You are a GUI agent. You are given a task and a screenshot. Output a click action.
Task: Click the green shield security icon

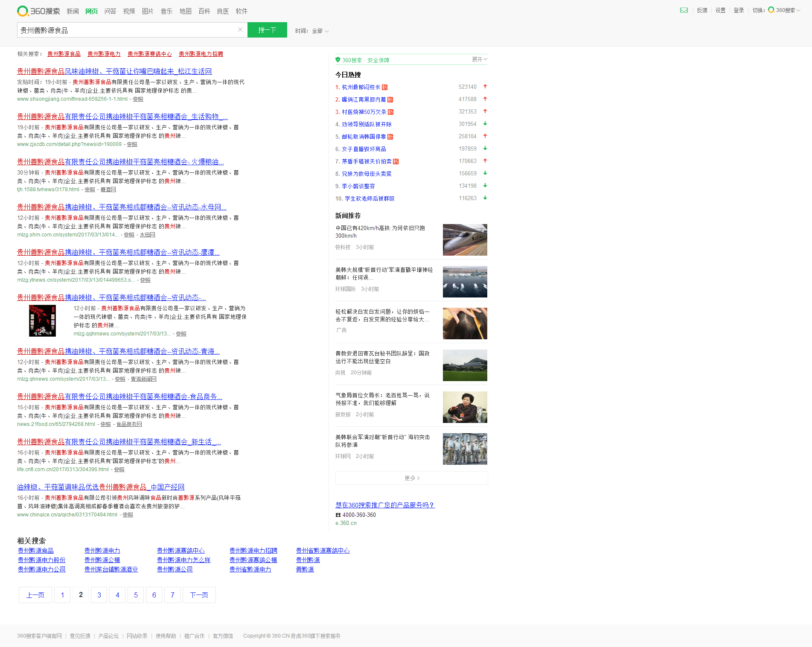point(338,60)
